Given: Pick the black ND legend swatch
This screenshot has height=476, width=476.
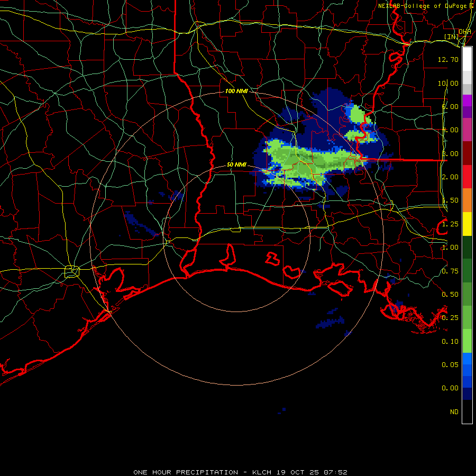Looking at the screenshot, I should (x=467, y=411).
